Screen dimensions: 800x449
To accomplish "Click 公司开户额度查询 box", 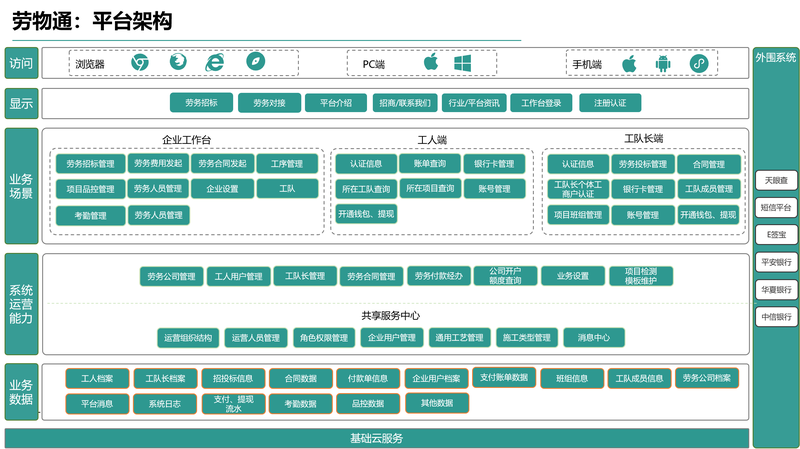I will coord(505,276).
